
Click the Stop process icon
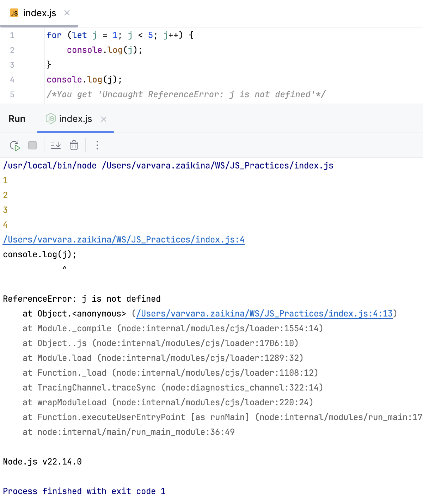tap(32, 145)
